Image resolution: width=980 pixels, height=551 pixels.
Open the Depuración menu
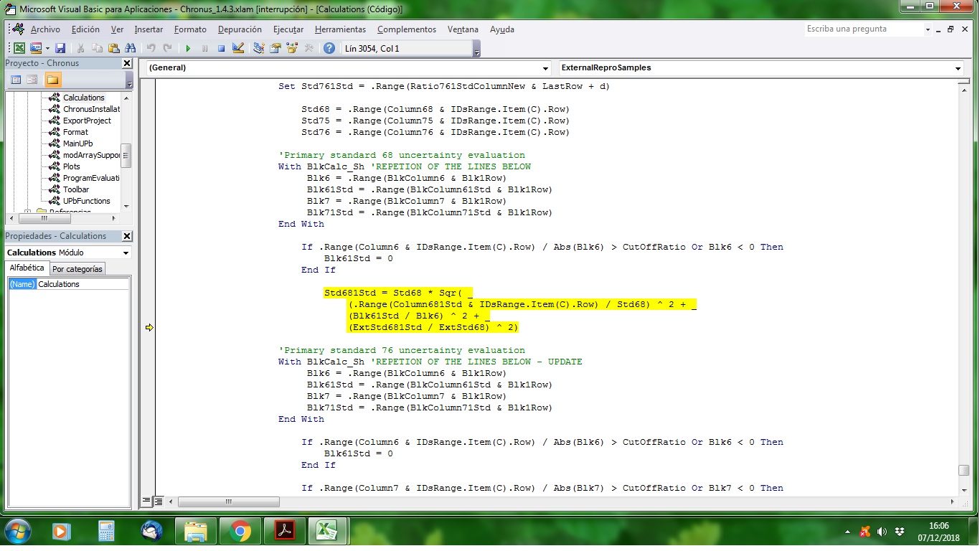(x=240, y=29)
